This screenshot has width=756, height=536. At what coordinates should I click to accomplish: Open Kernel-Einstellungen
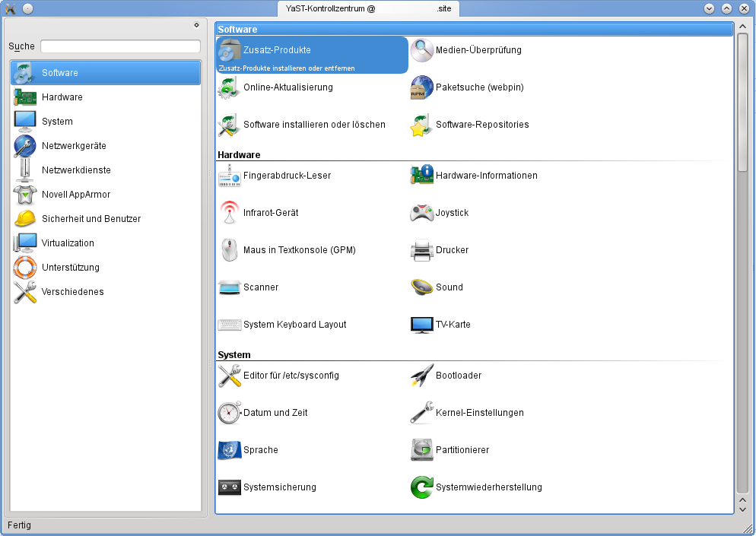pos(467,413)
